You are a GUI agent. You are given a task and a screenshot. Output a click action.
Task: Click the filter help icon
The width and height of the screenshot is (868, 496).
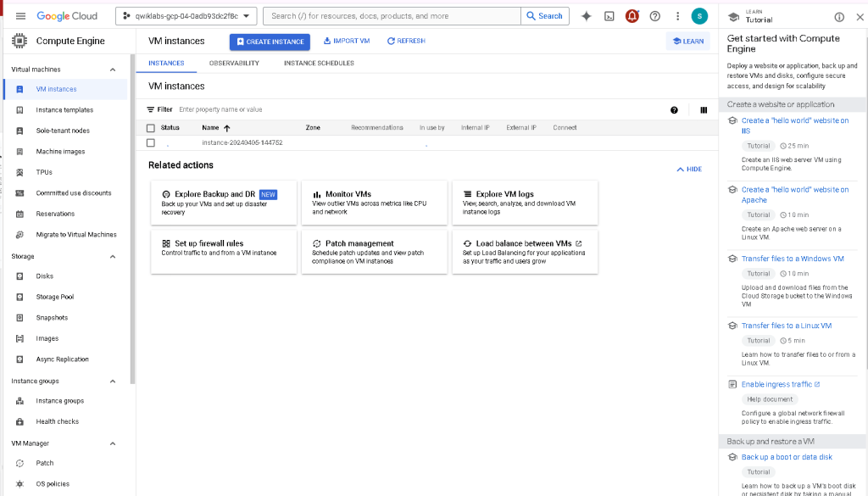tap(674, 110)
